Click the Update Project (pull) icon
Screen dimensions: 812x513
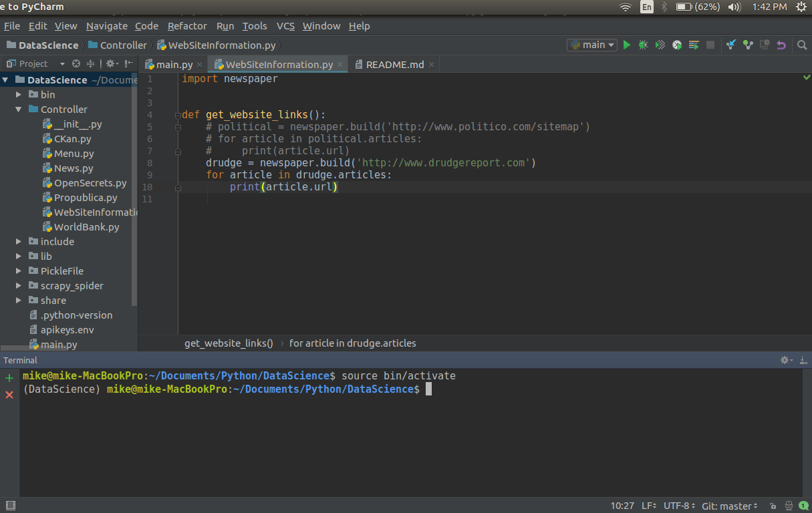pos(730,45)
